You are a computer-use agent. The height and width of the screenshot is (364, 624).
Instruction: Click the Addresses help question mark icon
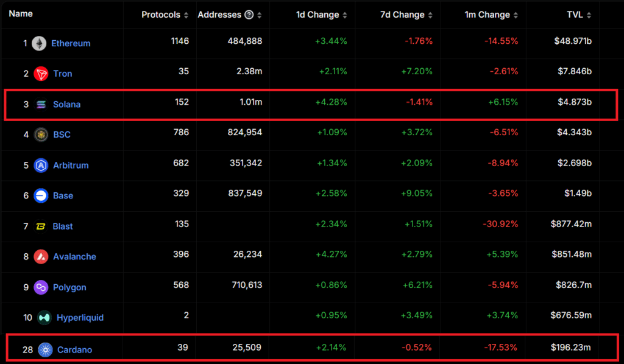click(249, 15)
